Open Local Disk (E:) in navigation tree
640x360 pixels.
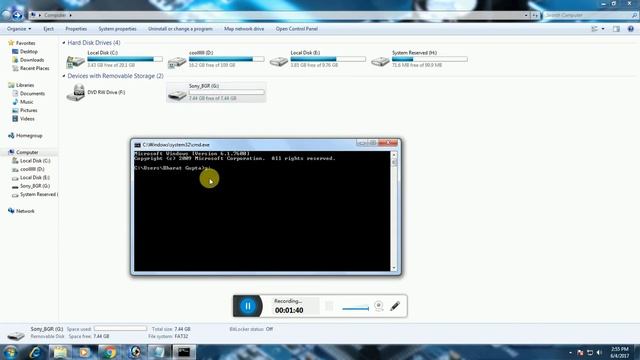coord(35,178)
